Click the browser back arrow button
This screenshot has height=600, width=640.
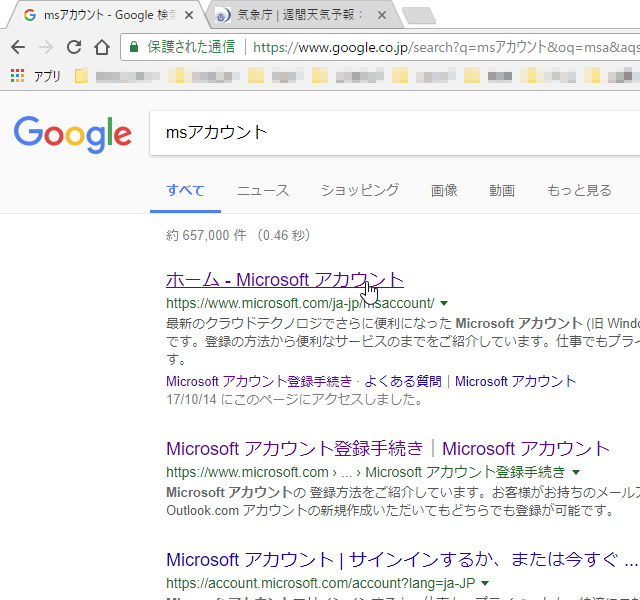point(18,47)
